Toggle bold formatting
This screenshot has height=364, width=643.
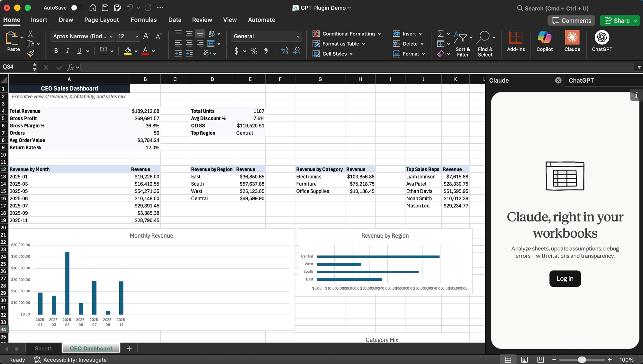click(x=56, y=50)
